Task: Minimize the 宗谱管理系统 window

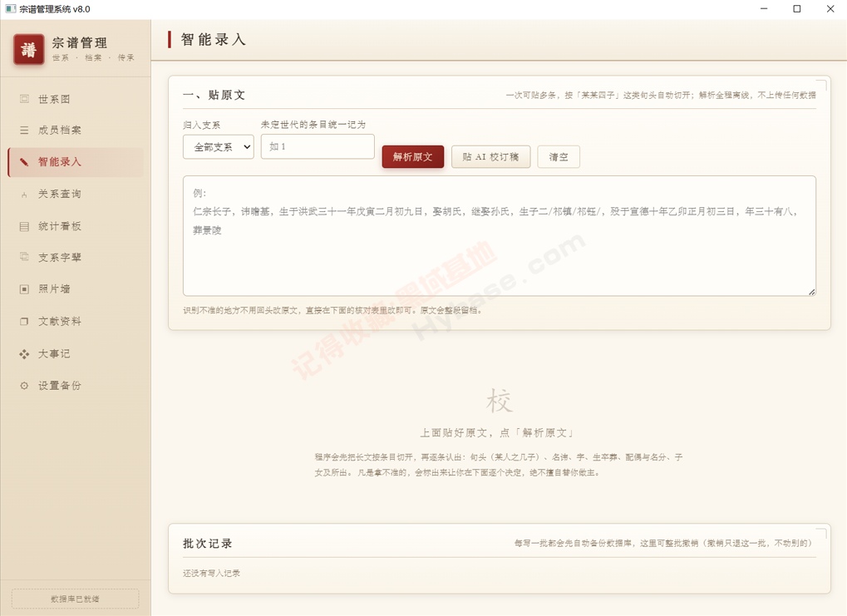Action: (764, 8)
